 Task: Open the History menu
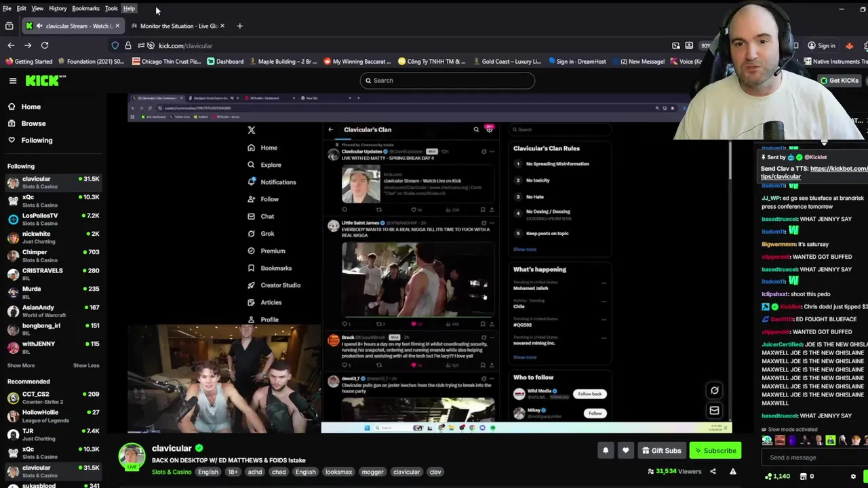(x=58, y=8)
